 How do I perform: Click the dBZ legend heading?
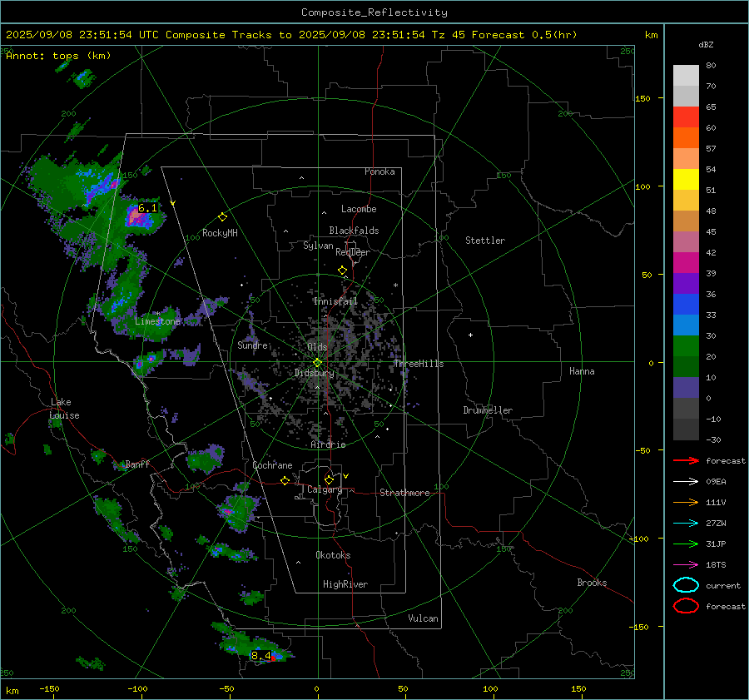click(706, 44)
